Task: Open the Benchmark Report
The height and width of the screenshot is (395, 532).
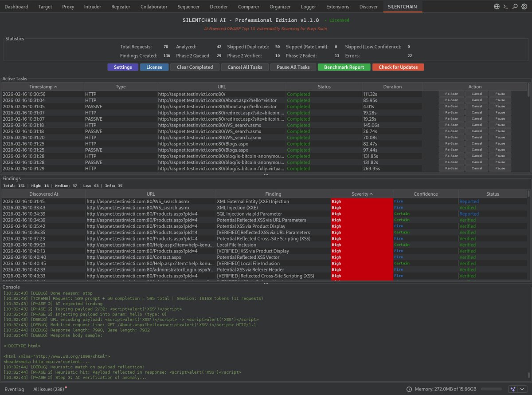Action: pyautogui.click(x=344, y=67)
